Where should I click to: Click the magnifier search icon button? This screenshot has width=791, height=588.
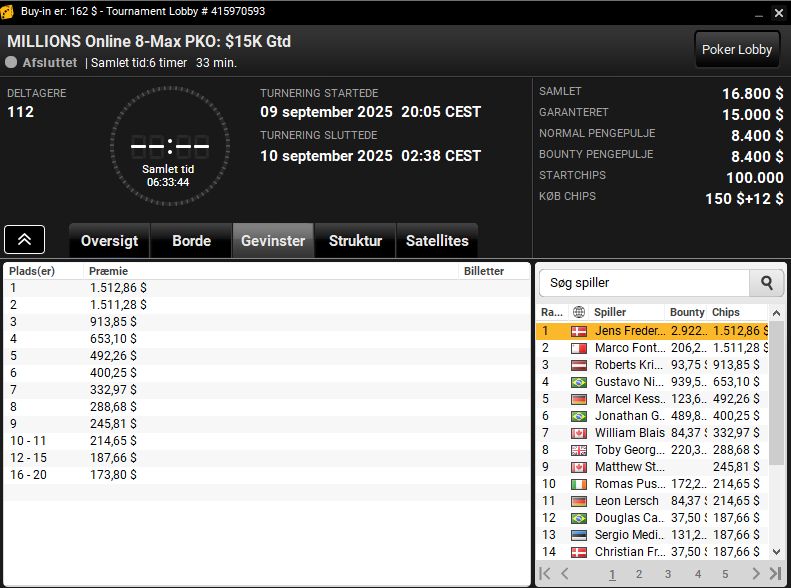click(766, 283)
